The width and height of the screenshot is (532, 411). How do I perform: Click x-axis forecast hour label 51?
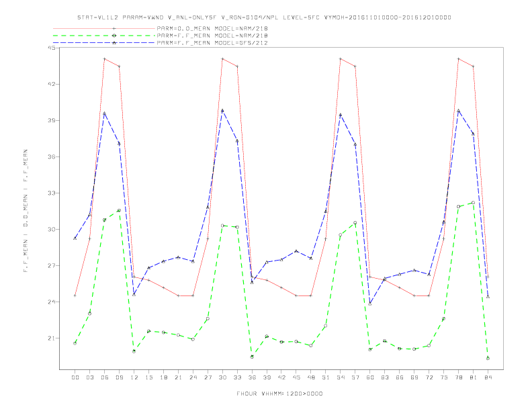[326, 377]
